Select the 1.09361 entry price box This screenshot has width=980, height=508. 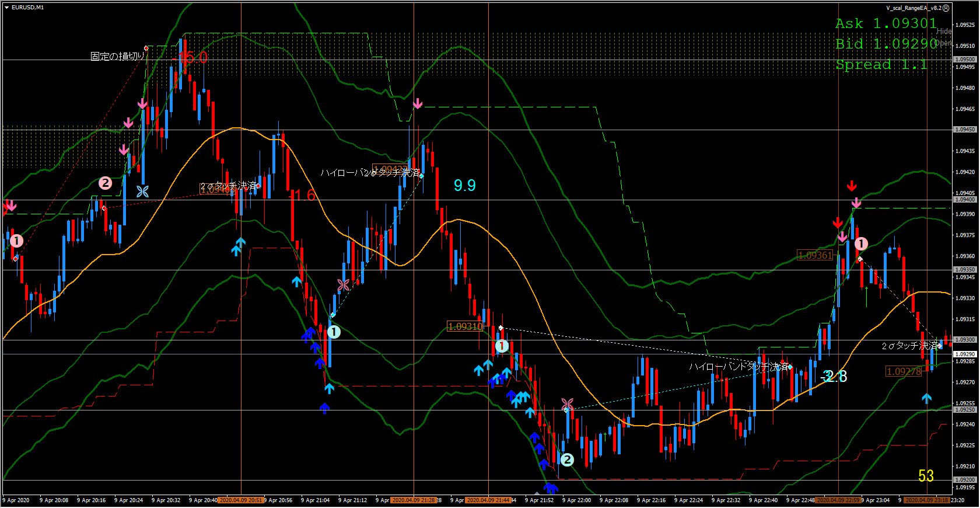pyautogui.click(x=815, y=255)
